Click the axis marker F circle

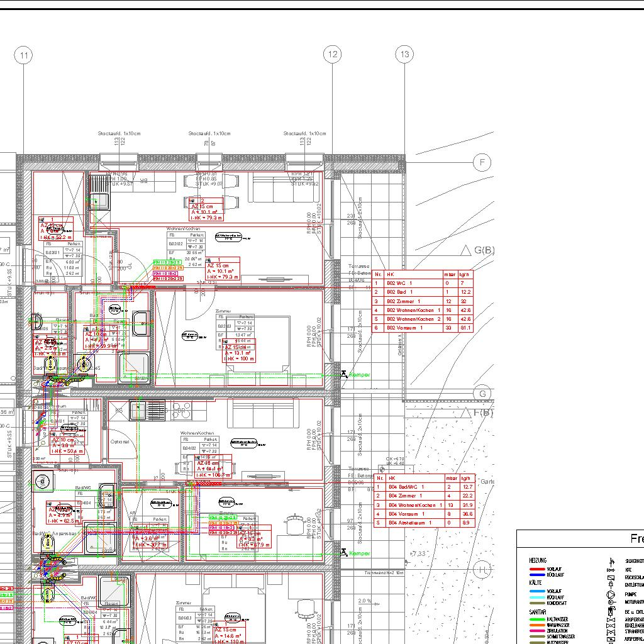coord(482,163)
